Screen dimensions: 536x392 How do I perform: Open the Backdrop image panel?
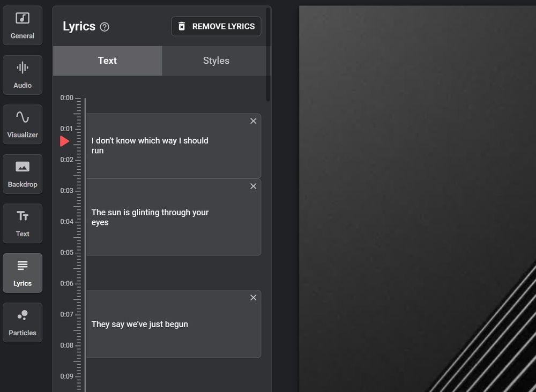23,174
